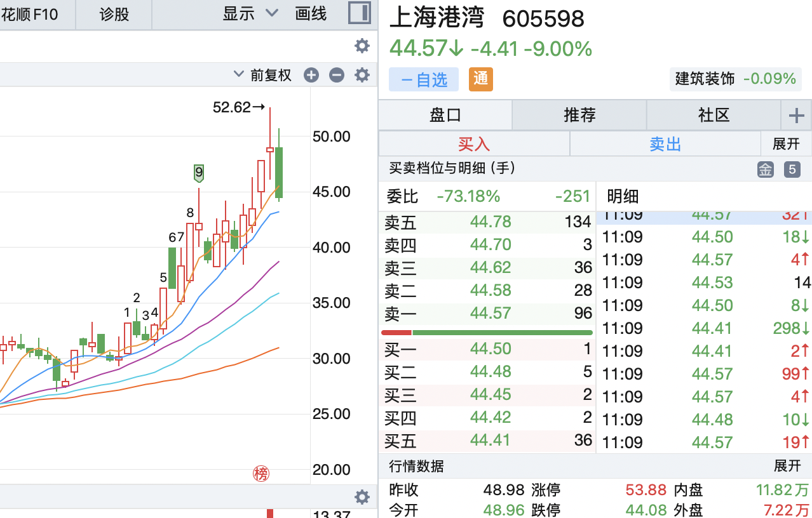The image size is (812, 518).
Task: Click the orange 通 badge
Action: point(481,79)
